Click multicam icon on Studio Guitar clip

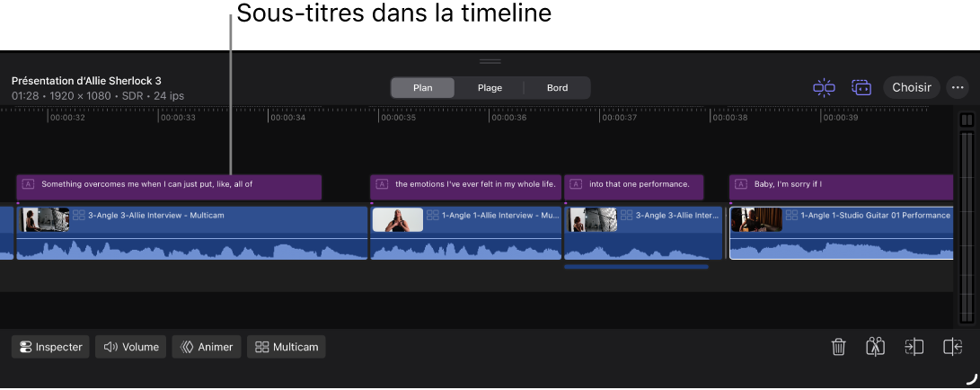[x=791, y=215]
